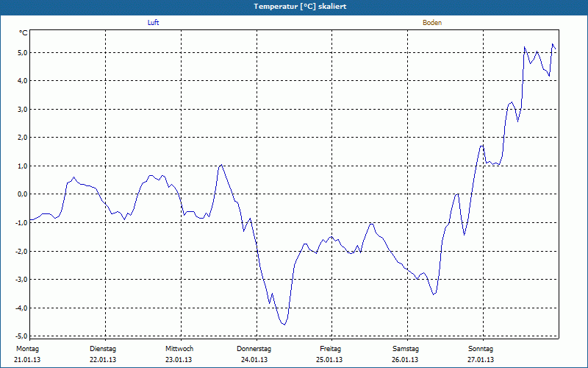
Task: Click the '-4,0' y-axis value
Action: coord(21,308)
